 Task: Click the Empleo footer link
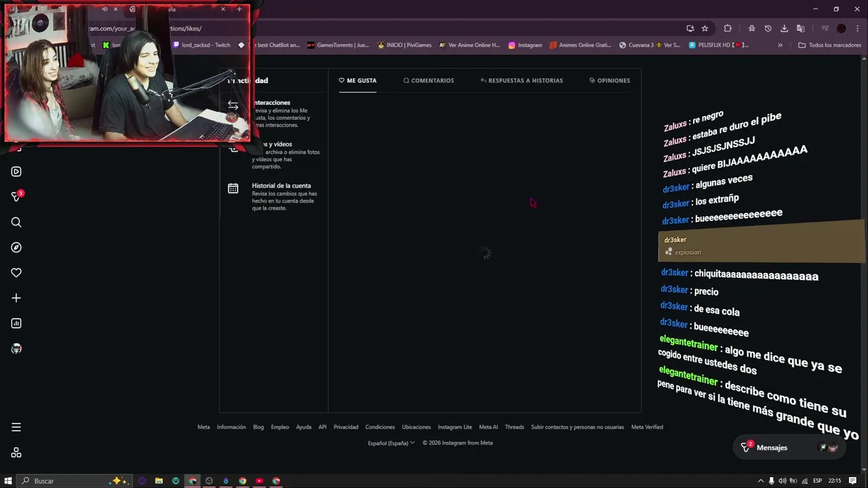(x=280, y=427)
